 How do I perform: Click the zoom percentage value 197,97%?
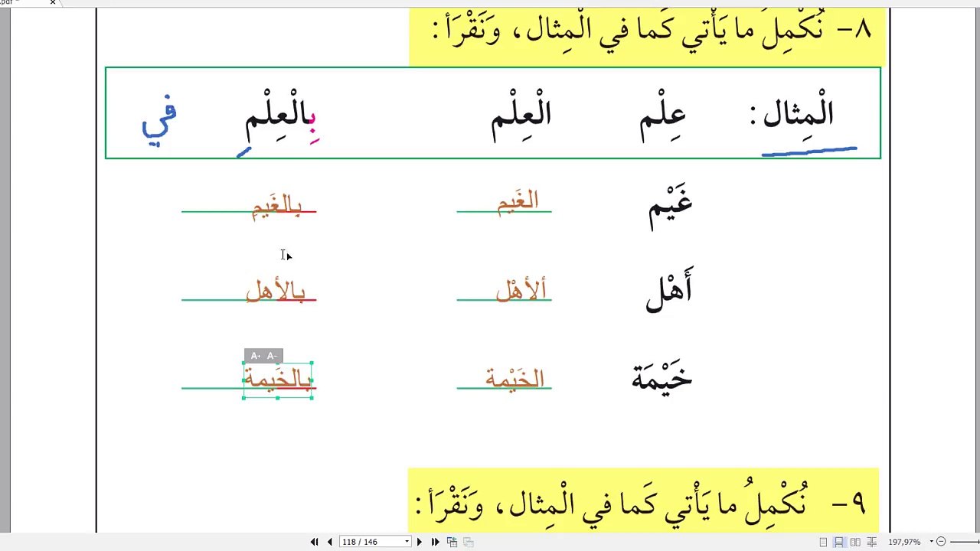click(x=904, y=542)
